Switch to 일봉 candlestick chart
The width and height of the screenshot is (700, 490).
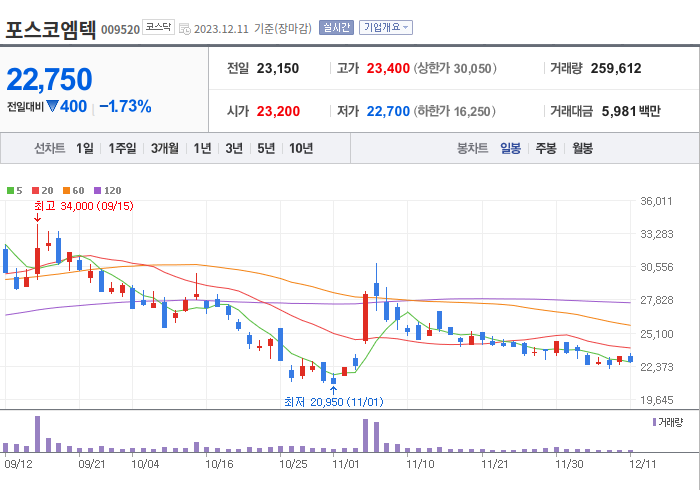510,148
